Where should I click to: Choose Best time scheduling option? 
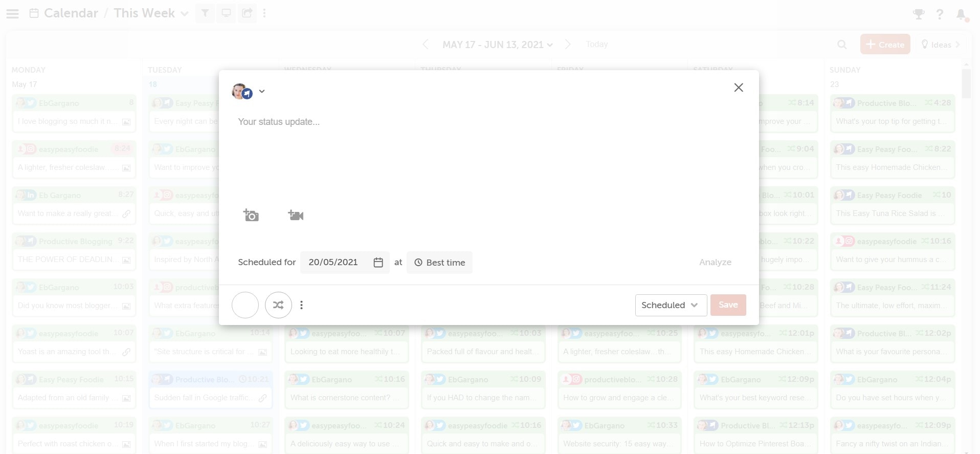(x=439, y=263)
